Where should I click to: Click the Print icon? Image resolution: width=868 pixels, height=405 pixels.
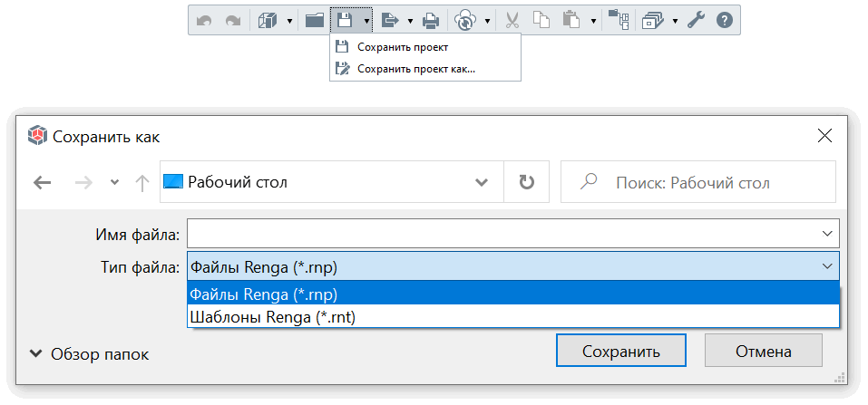point(431,21)
